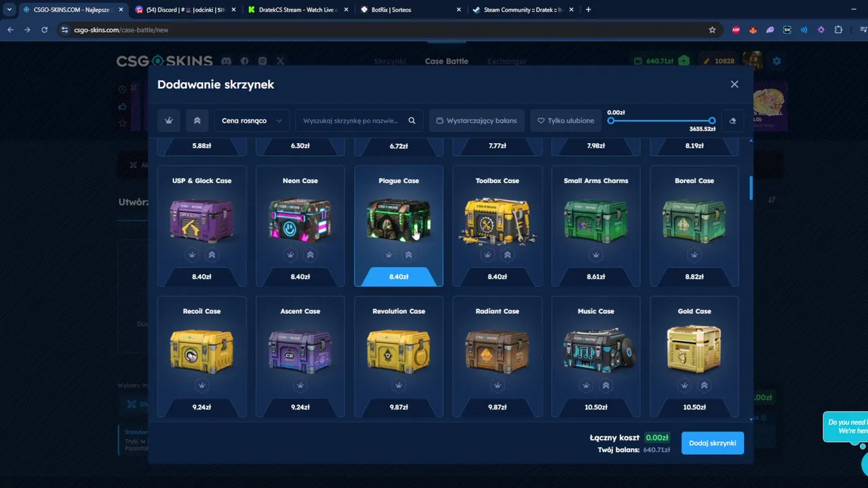The width and height of the screenshot is (868, 488).
Task: Click the crown icon on Plague Case
Action: (389, 255)
